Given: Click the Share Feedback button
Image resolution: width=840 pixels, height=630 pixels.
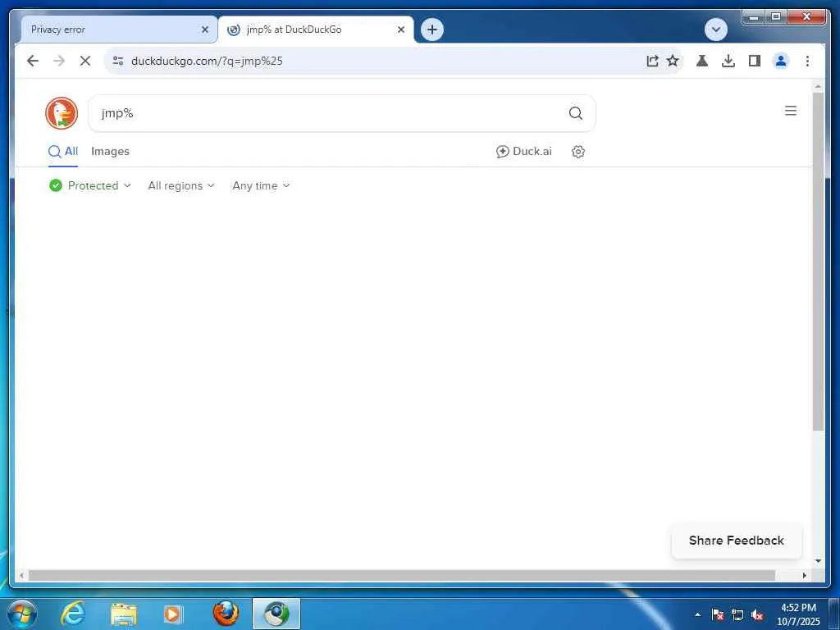Looking at the screenshot, I should (736, 541).
